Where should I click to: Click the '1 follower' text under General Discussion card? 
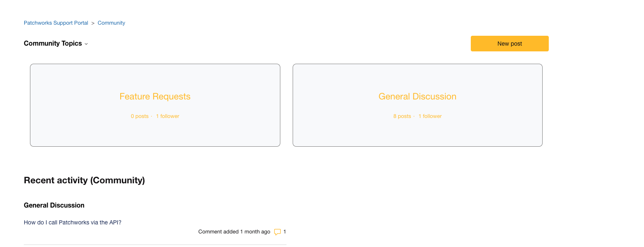[430, 116]
